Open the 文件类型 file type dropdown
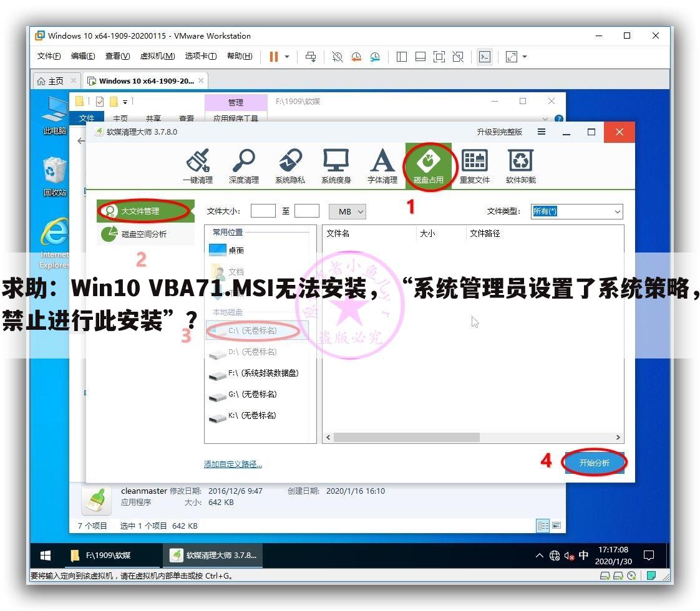The width and height of the screenshot is (700, 611). 577,211
